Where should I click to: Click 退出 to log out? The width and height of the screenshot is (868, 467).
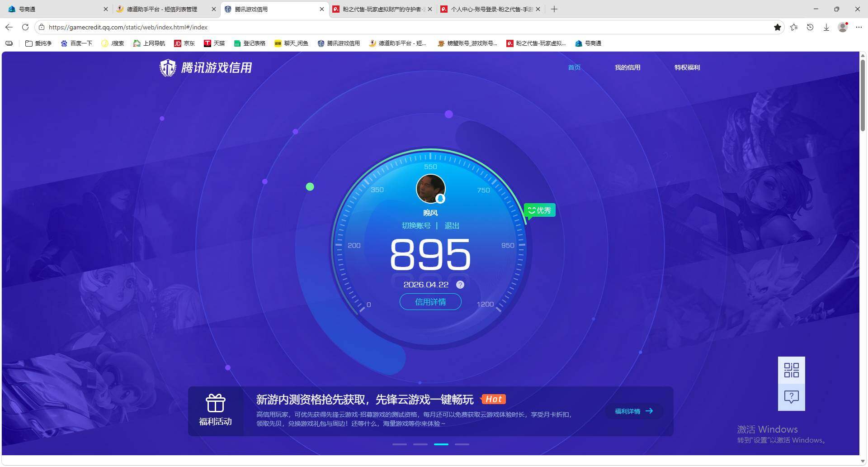[452, 225]
